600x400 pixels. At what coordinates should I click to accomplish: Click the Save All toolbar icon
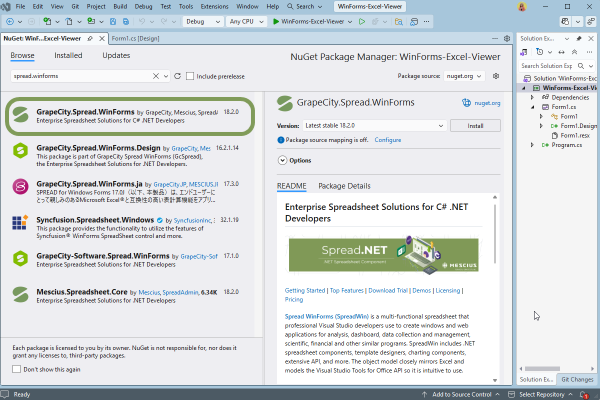point(126,22)
